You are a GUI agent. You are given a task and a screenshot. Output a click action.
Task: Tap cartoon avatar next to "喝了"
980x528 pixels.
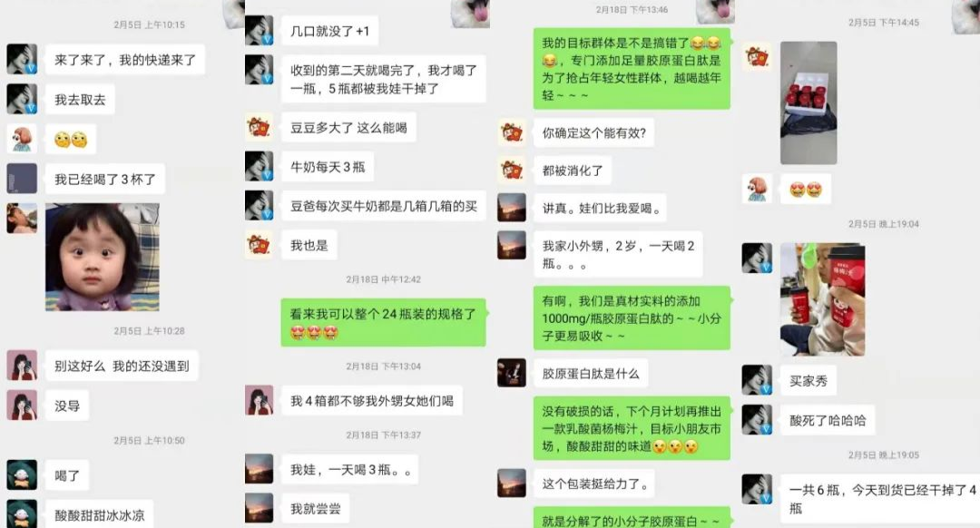22,474
